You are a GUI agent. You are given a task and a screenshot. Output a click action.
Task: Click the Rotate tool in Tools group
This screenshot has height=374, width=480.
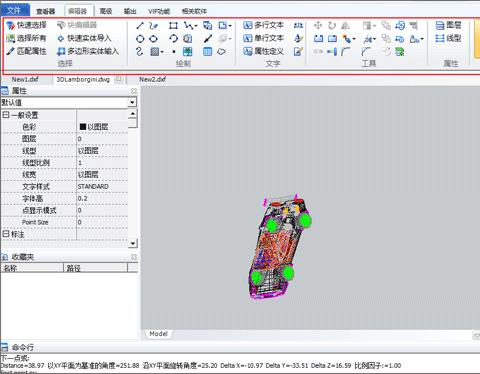[x=332, y=26]
